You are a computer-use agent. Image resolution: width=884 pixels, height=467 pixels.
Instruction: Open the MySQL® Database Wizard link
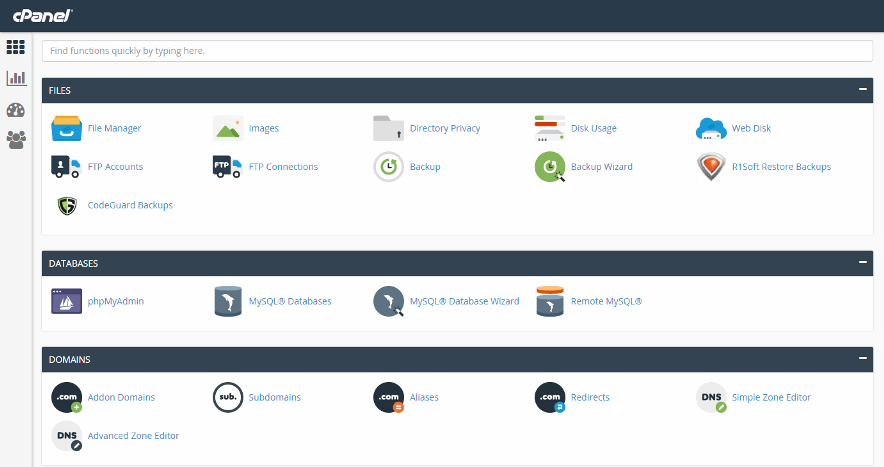pyautogui.click(x=465, y=301)
